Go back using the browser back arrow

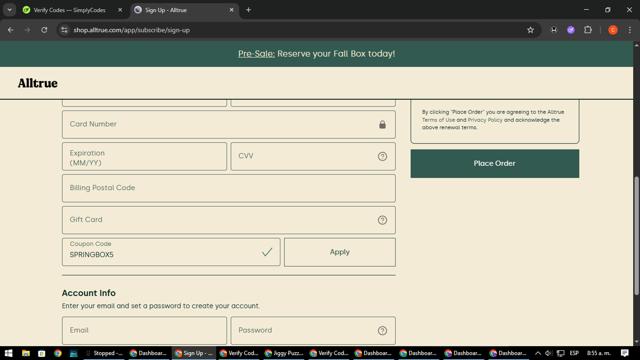point(11,30)
